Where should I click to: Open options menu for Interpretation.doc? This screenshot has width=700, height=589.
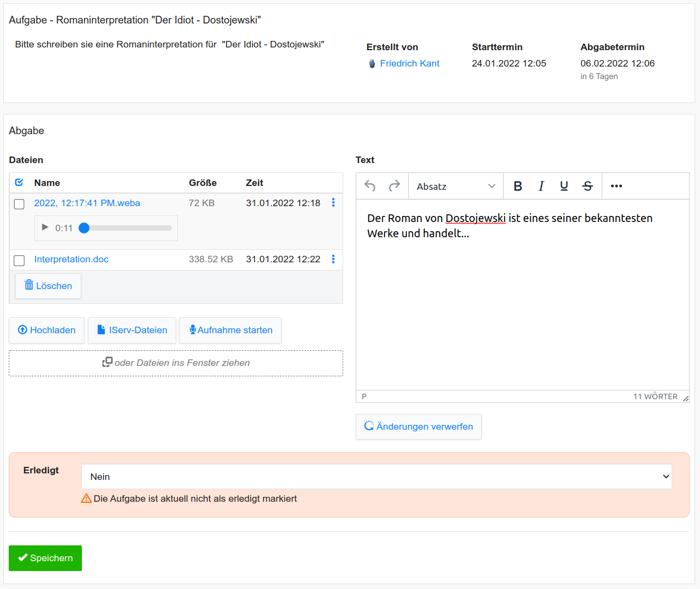(x=333, y=259)
